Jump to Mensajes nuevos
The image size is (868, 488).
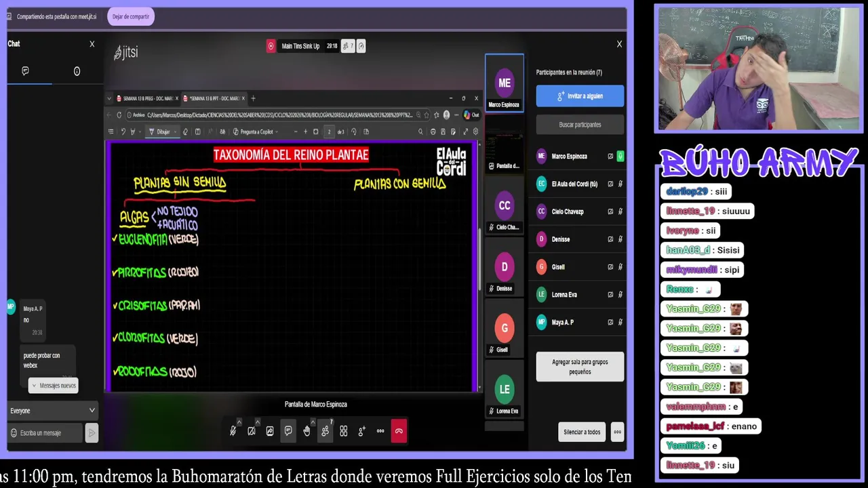coord(54,386)
